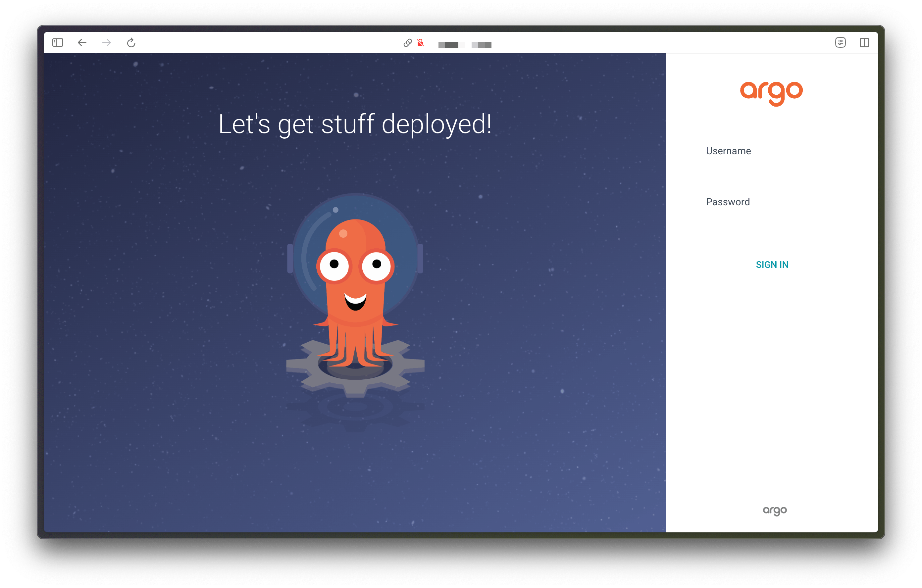The height and width of the screenshot is (588, 922).
Task: Click the back navigation arrow
Action: pyautogui.click(x=82, y=43)
